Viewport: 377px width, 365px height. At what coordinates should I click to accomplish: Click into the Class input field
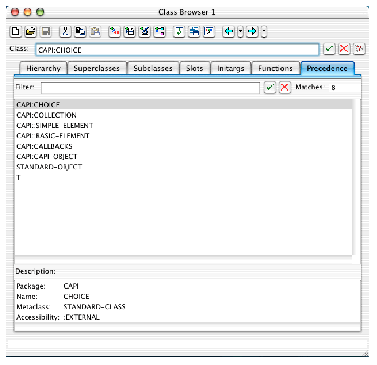[177, 50]
